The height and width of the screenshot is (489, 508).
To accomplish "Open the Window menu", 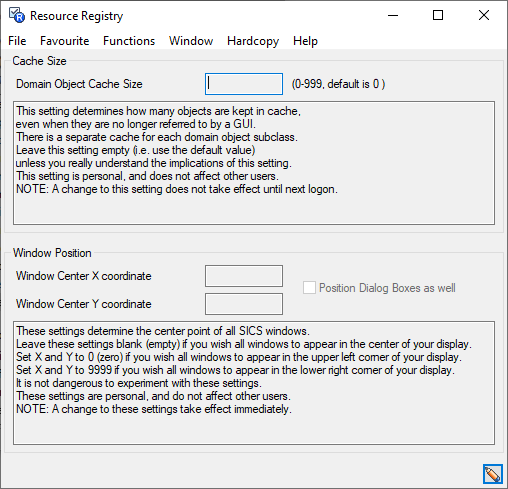I will [191, 41].
